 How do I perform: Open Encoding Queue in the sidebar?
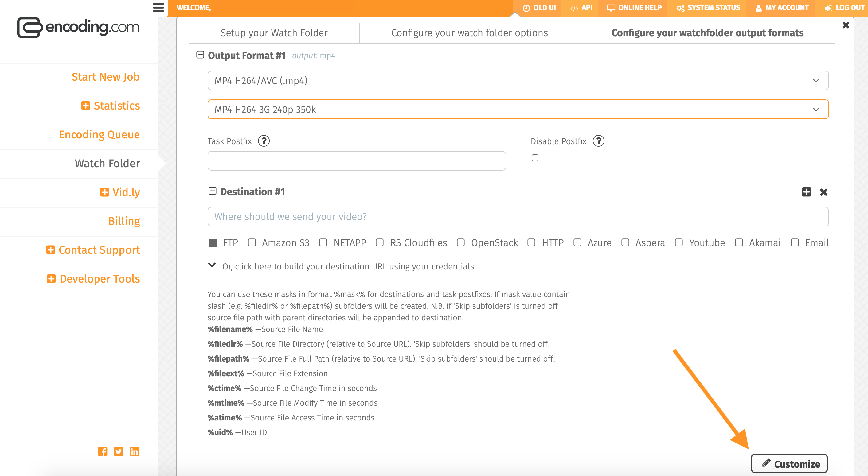point(99,135)
